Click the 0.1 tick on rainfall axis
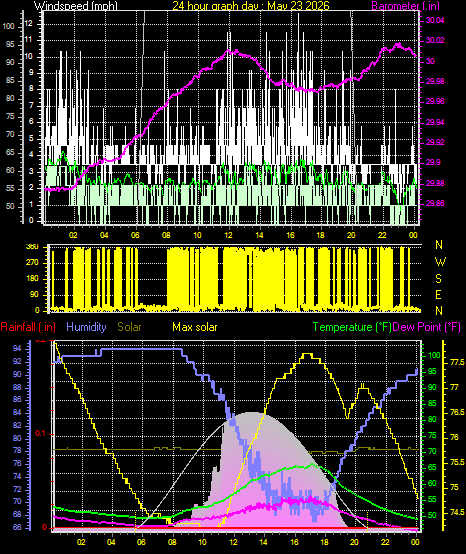The image size is (466, 554). pos(41,434)
